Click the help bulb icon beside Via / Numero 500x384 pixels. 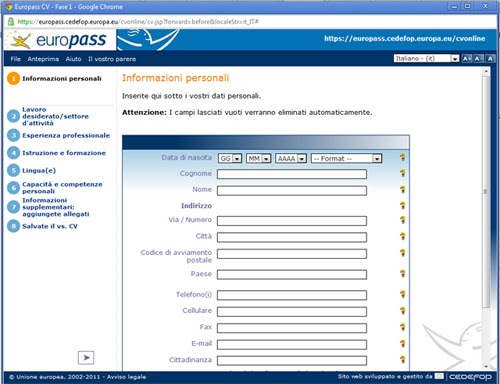[403, 220]
